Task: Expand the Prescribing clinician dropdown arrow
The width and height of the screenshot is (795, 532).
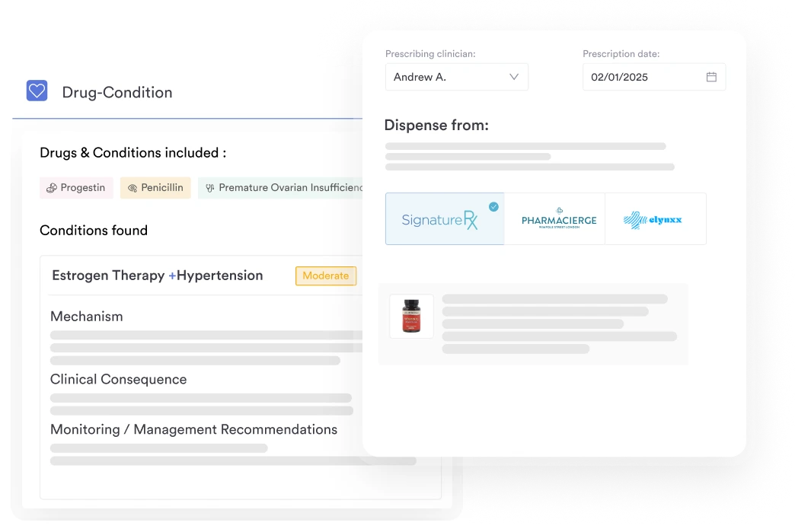Action: tap(514, 77)
